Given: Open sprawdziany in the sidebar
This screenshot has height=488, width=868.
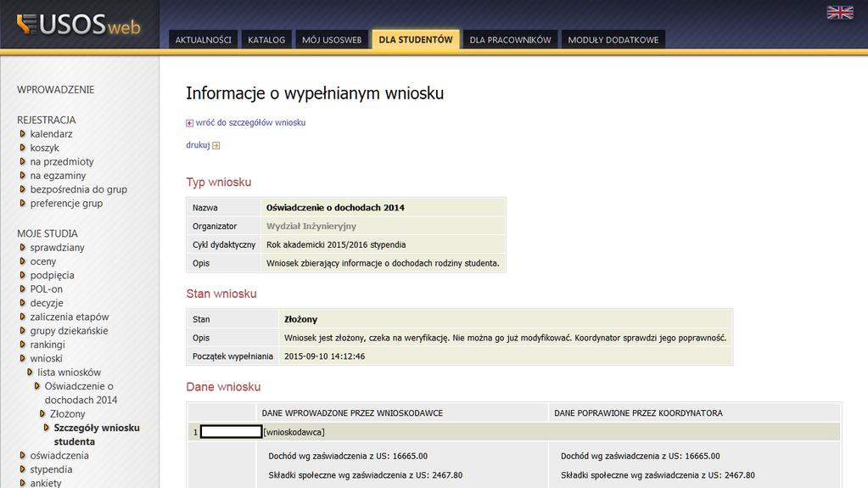Looking at the screenshot, I should tap(58, 248).
